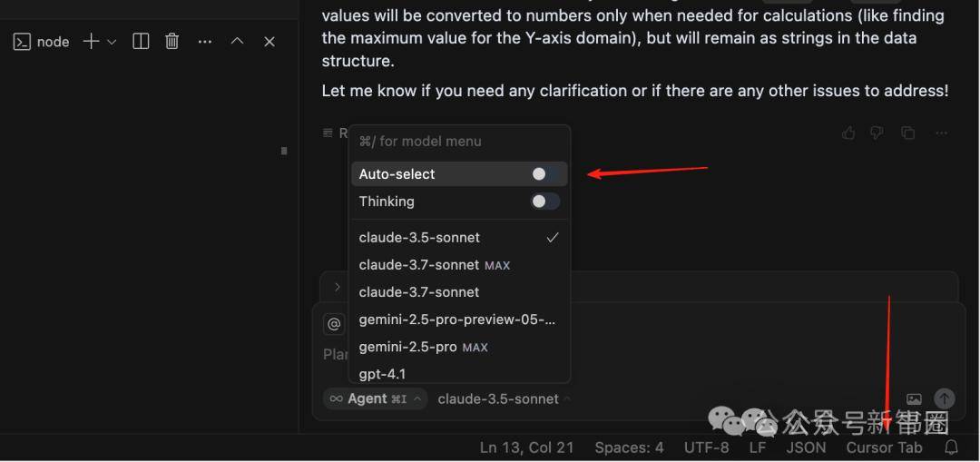The width and height of the screenshot is (980, 462).
Task: Click thumbs up on the response
Action: click(x=848, y=133)
